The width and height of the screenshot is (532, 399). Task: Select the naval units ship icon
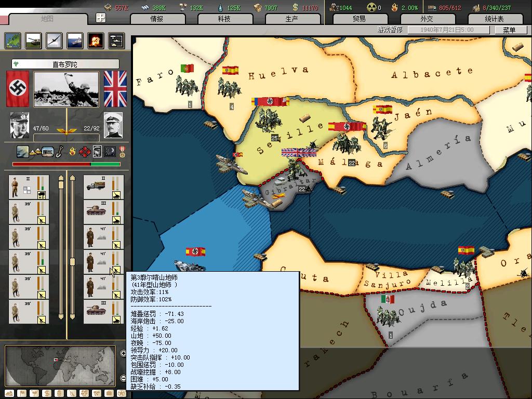pyautogui.click(x=75, y=41)
